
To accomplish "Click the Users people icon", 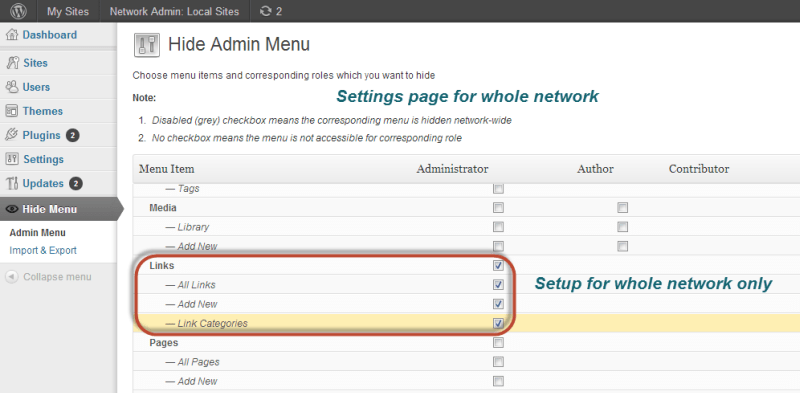I will [x=12, y=87].
